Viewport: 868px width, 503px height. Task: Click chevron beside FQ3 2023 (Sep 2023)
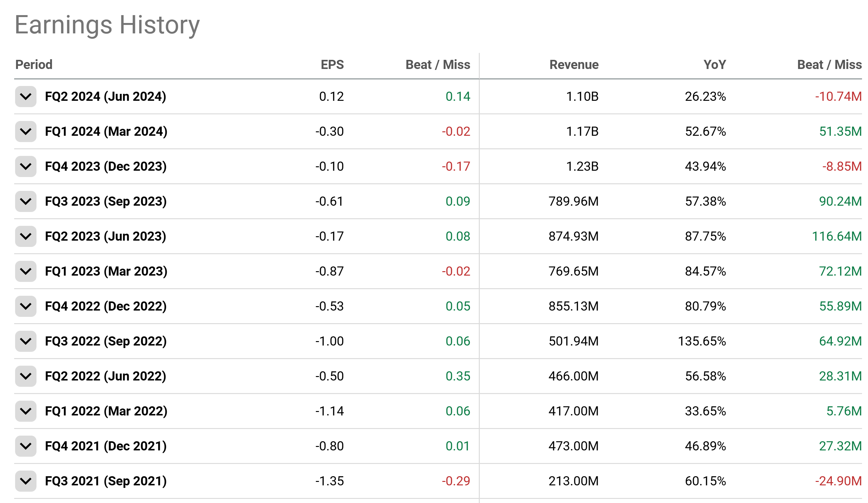[x=26, y=201]
